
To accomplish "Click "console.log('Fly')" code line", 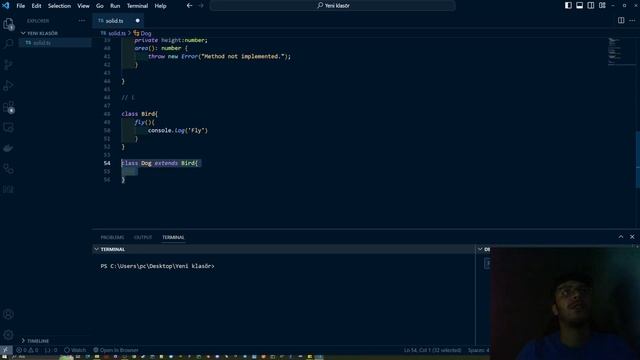I will 178,131.
